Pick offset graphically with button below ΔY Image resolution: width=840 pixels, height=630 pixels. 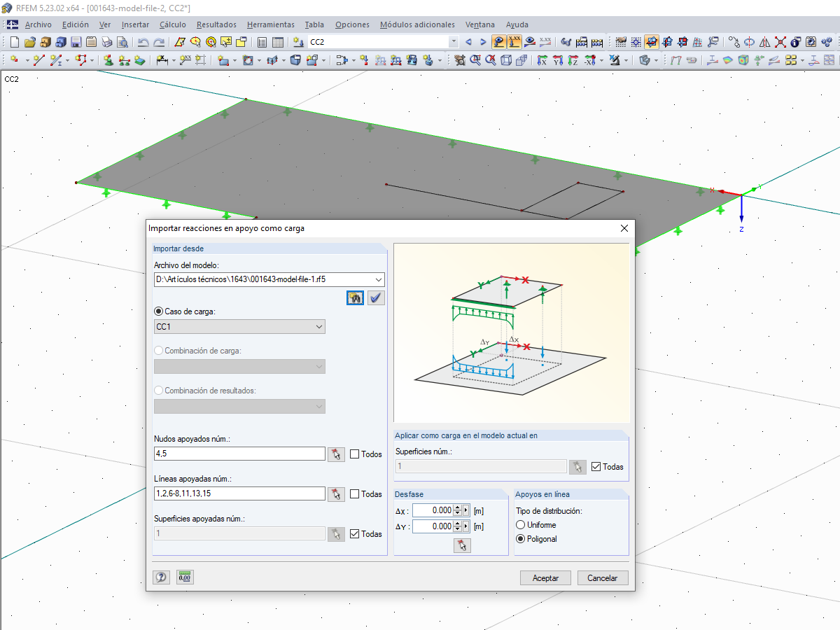462,545
